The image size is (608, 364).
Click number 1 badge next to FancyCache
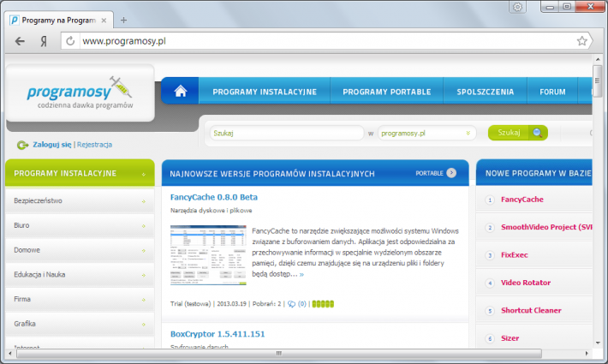click(490, 200)
